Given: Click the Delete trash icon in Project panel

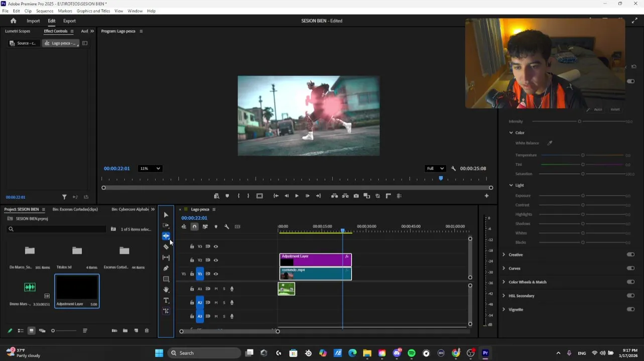Looking at the screenshot, I should pyautogui.click(x=147, y=330).
